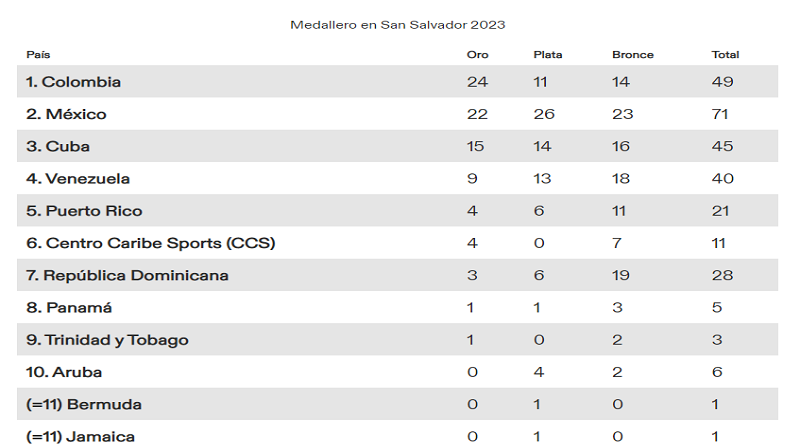Click the '3. Cuba' row label
This screenshot has height=445, width=800.
tap(58, 146)
